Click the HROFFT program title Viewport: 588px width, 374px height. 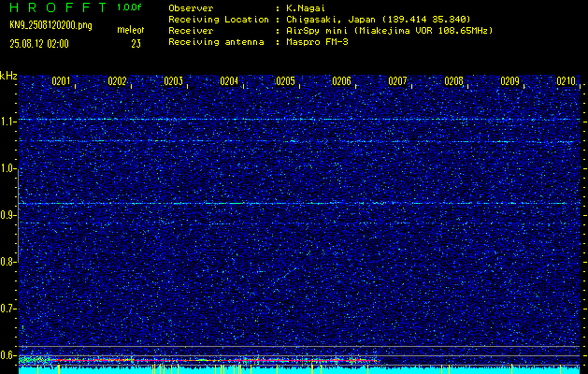(58, 7)
